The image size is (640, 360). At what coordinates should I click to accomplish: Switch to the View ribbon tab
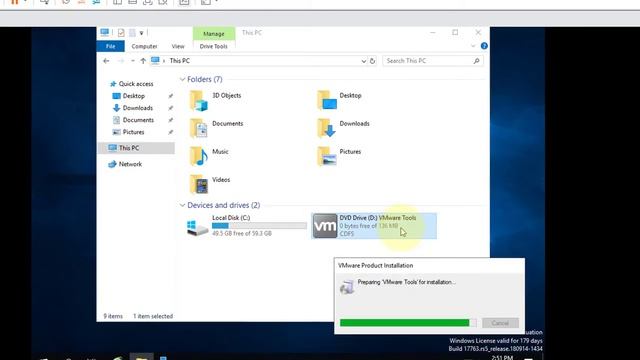(178, 47)
